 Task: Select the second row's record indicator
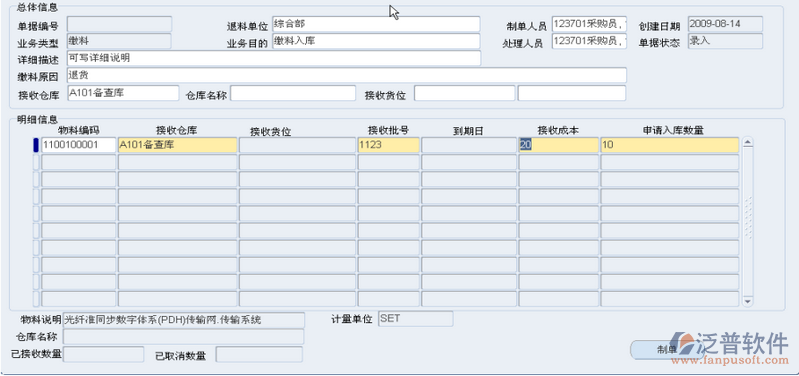tap(36, 163)
